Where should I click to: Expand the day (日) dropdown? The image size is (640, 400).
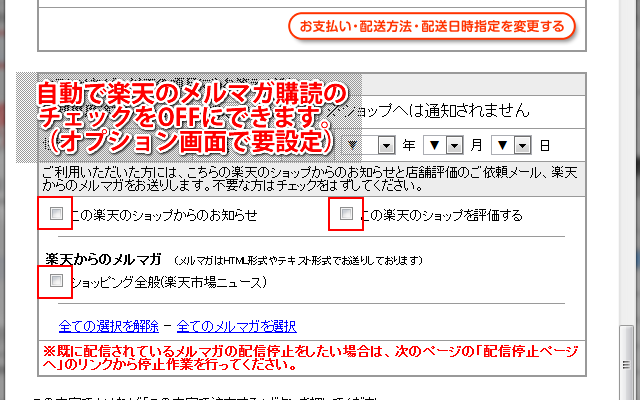[x=523, y=145]
